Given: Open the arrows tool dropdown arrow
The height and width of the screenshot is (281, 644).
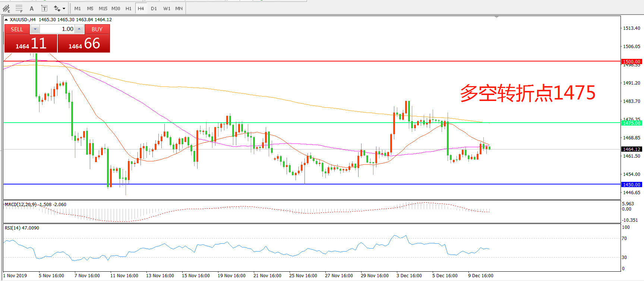Looking at the screenshot, I should 64,8.
